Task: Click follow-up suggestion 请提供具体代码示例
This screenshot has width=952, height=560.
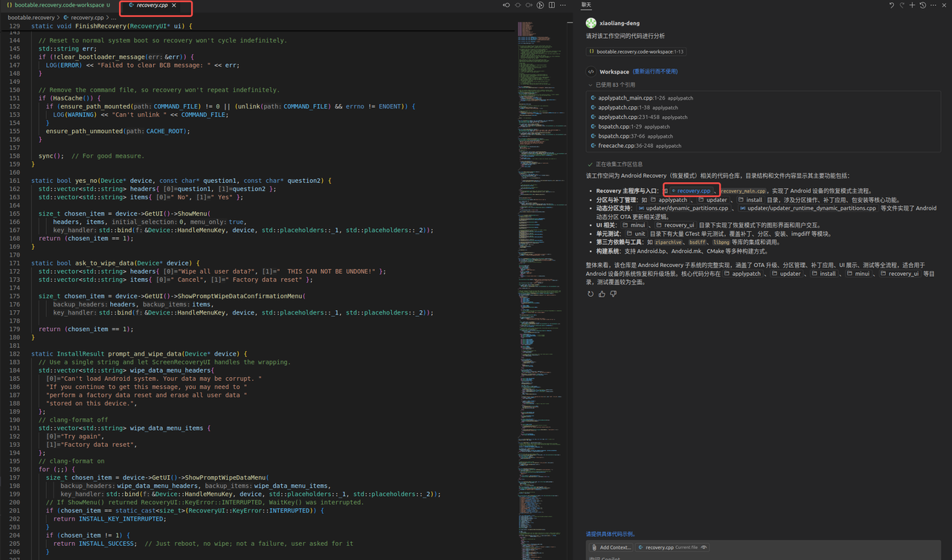Action: click(x=611, y=534)
